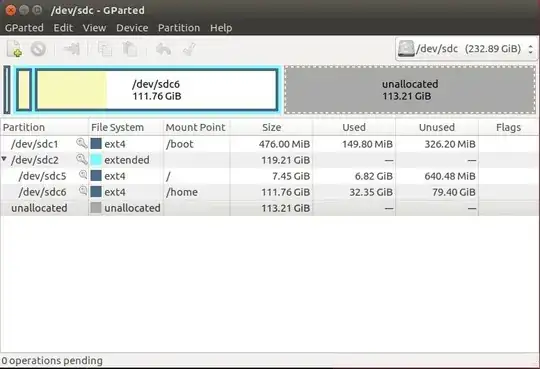Select the /dev/sdc5 row
Screen dimensions: 540x369
coord(270,176)
